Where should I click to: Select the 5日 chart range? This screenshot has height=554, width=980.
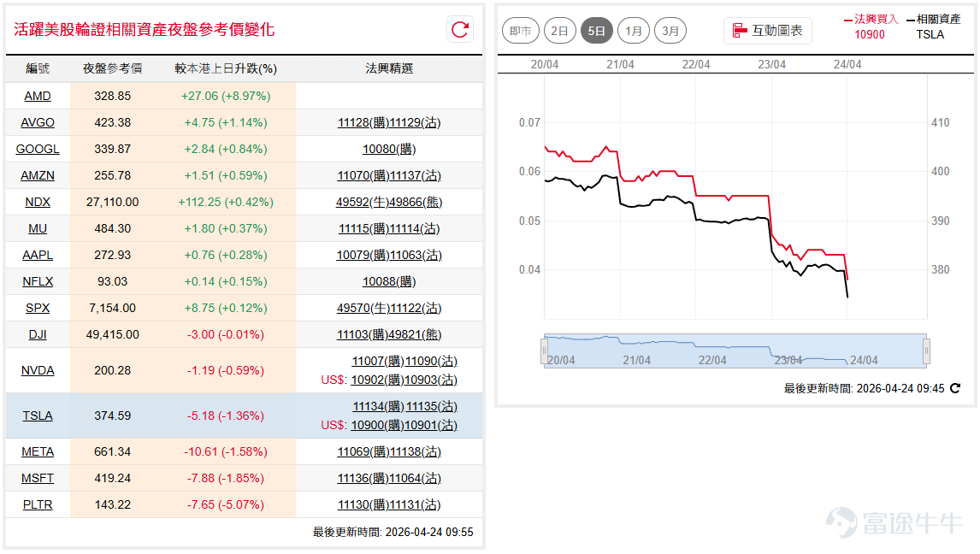(x=596, y=31)
